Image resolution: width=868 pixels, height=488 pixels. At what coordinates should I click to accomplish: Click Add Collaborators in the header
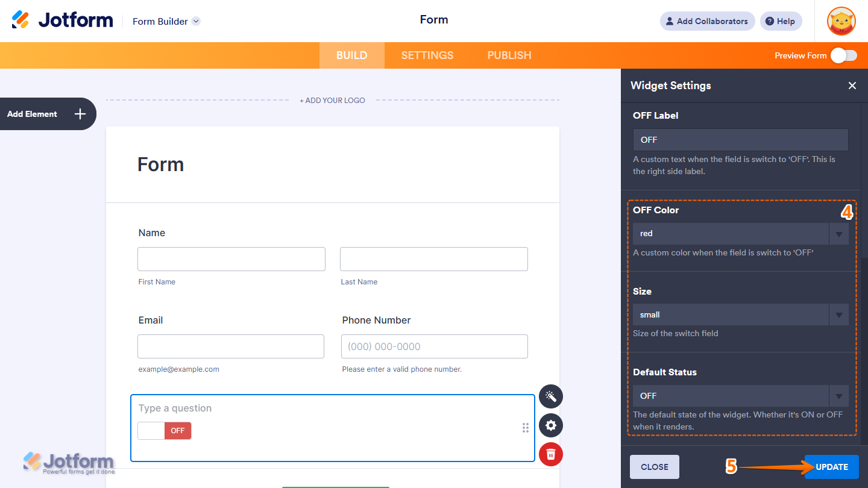coord(707,21)
